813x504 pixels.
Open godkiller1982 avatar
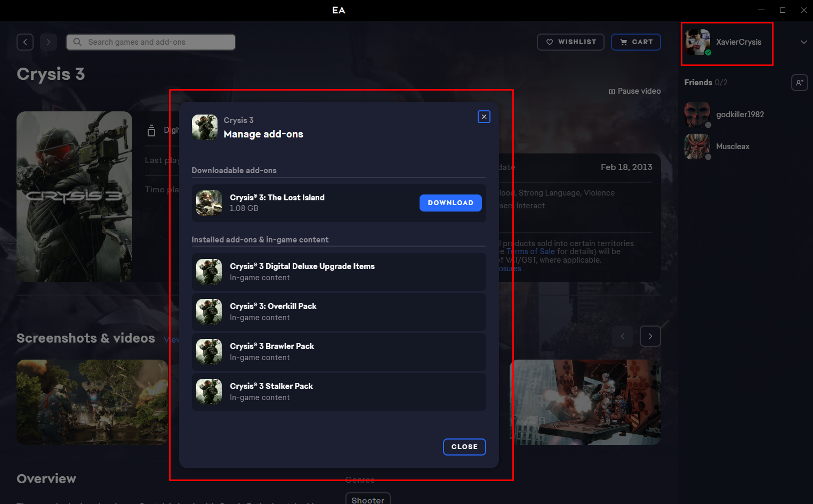pyautogui.click(x=697, y=115)
